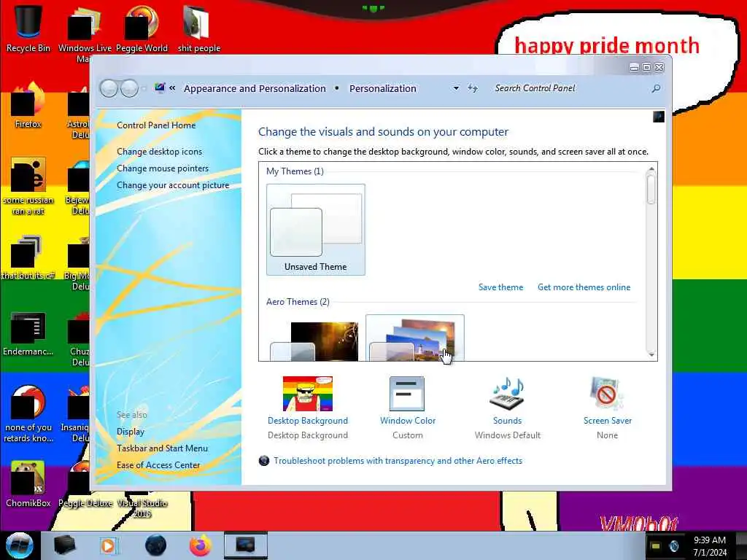Click the Forward navigation button
This screenshot has height=560, width=747.
point(129,88)
